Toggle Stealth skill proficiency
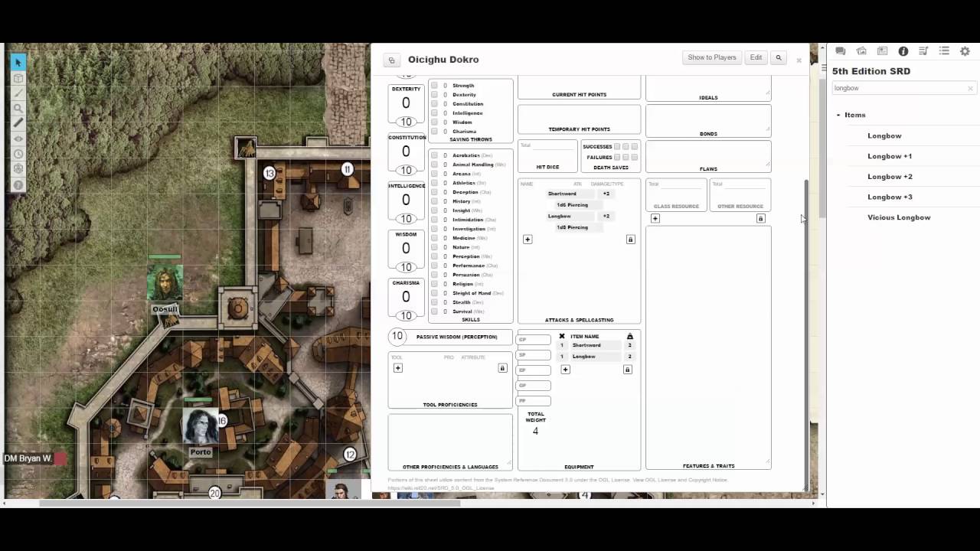Image resolution: width=980 pixels, height=551 pixels. coord(434,302)
